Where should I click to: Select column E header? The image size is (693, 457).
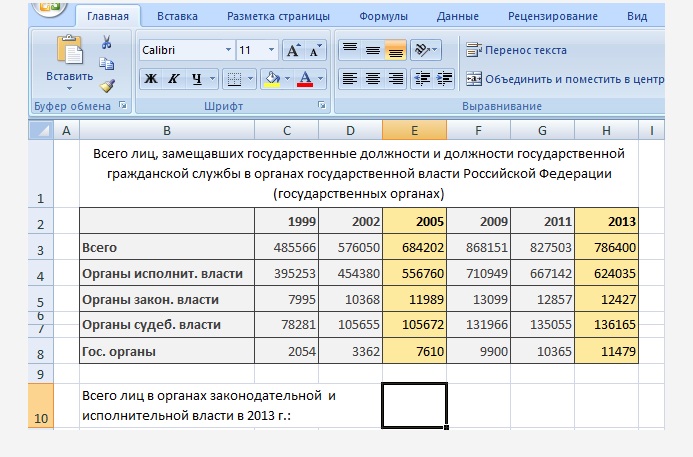tap(414, 130)
